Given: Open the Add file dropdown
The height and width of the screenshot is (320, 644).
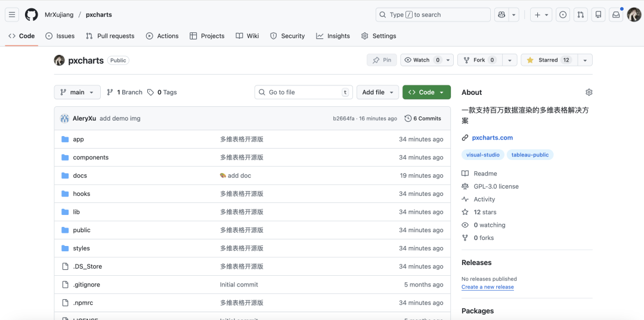Looking at the screenshot, I should pyautogui.click(x=377, y=92).
